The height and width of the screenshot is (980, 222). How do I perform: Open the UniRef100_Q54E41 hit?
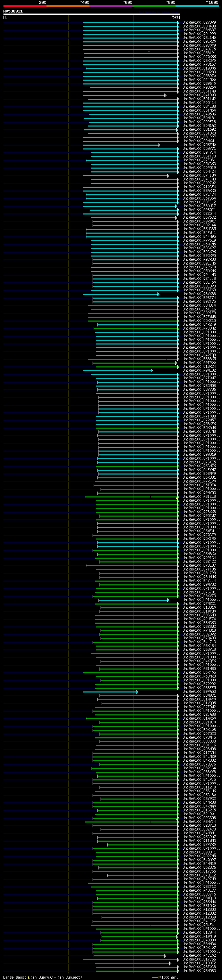click(199, 925)
